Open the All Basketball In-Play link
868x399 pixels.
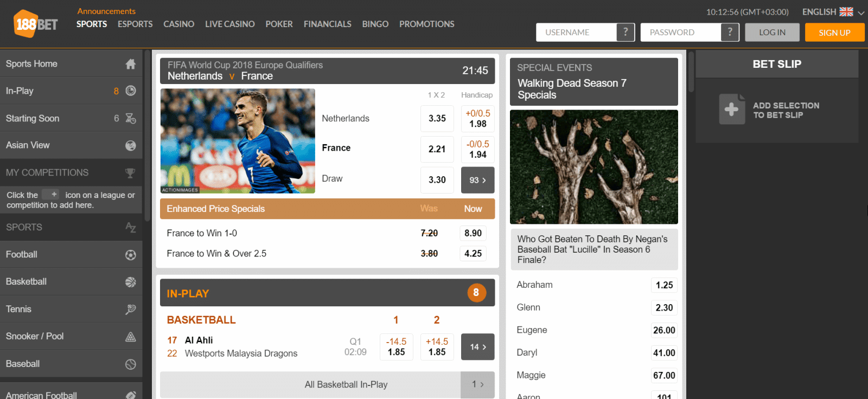pyautogui.click(x=346, y=384)
